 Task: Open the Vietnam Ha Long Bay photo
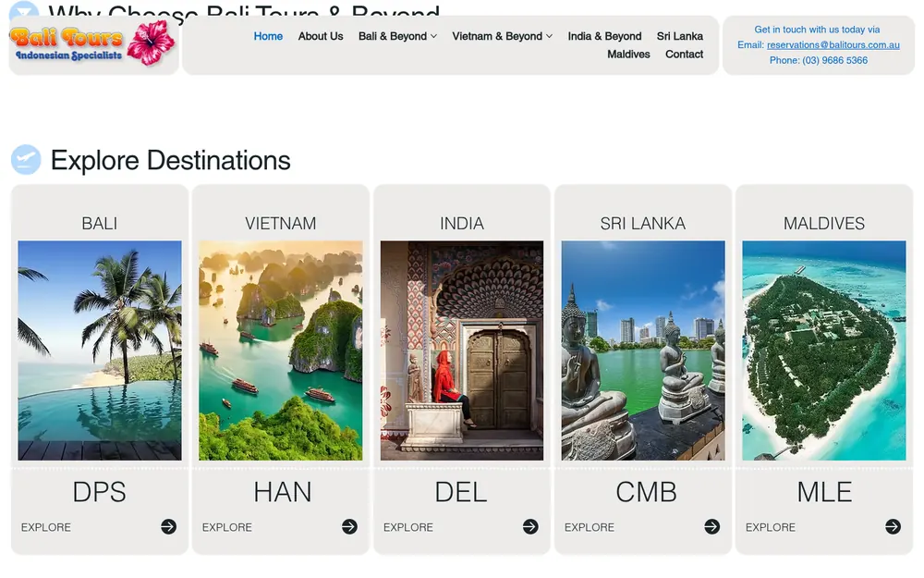281,350
